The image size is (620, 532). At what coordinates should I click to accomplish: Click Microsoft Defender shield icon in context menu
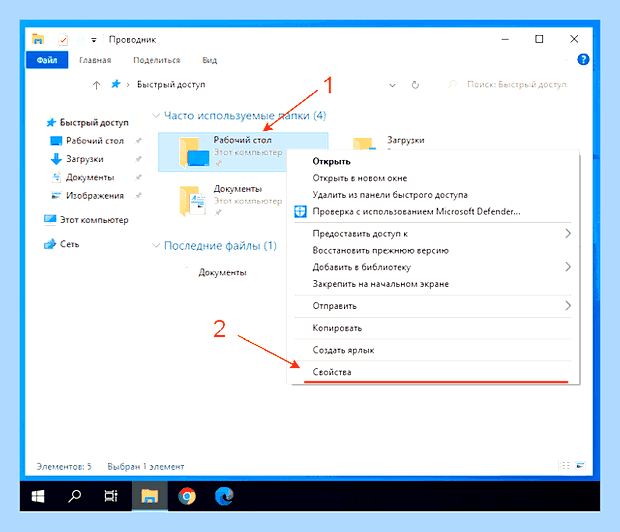point(300,212)
